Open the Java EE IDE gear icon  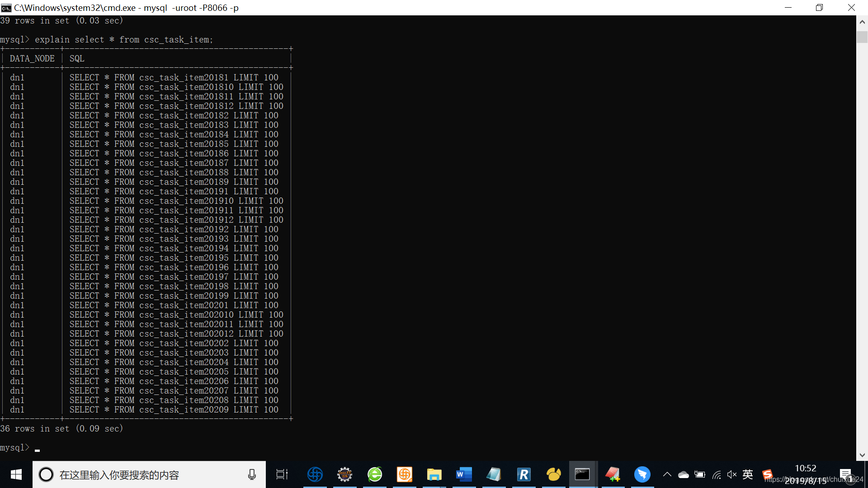344,474
